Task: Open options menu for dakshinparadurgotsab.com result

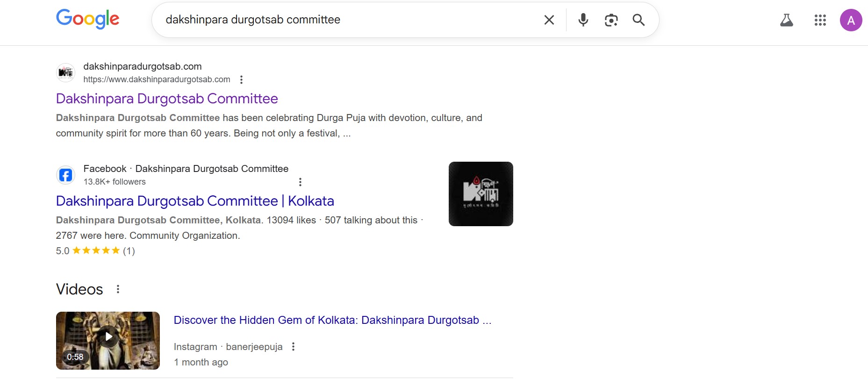Action: tap(241, 79)
